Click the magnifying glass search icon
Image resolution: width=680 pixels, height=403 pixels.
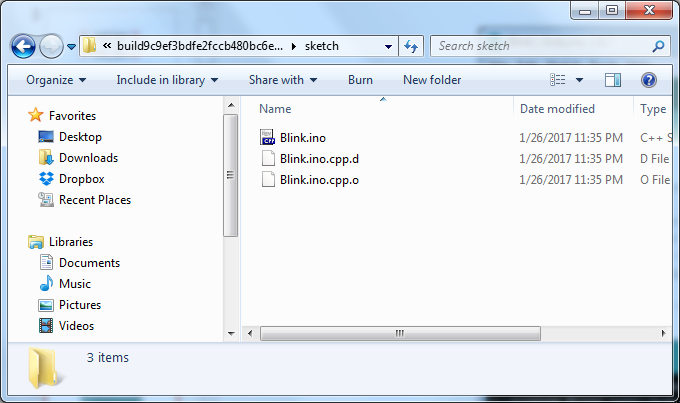[658, 46]
